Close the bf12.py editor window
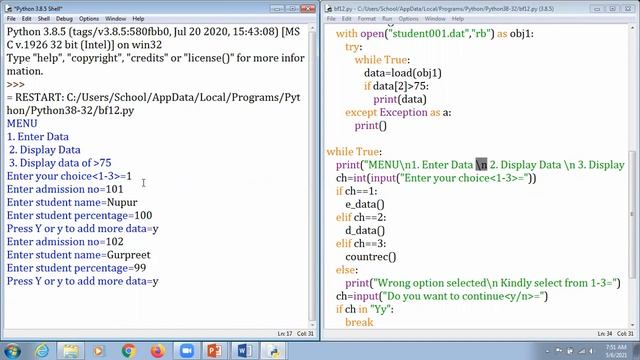This screenshot has height=360, width=640. click(x=628, y=9)
